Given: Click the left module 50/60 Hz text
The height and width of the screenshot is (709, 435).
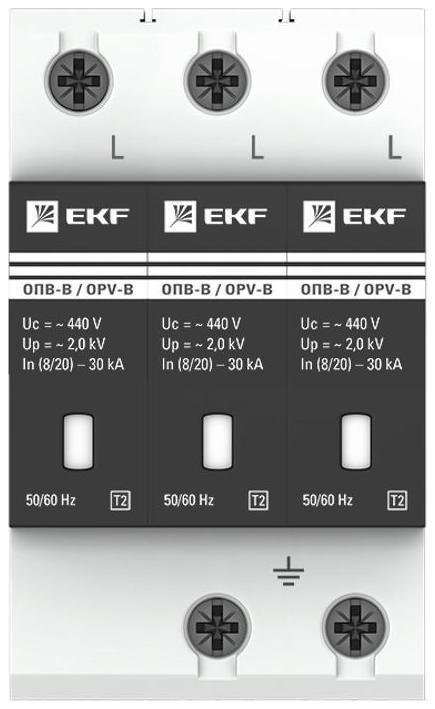Looking at the screenshot, I should pyautogui.click(x=51, y=500).
